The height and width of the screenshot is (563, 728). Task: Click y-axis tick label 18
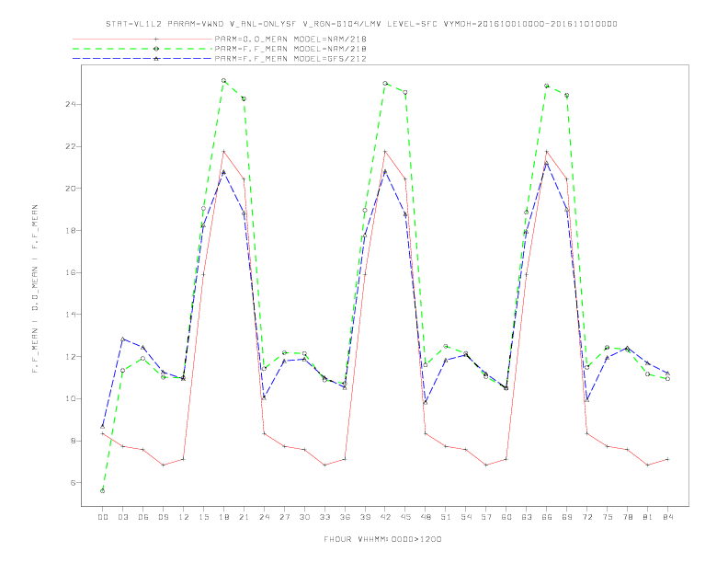point(71,230)
